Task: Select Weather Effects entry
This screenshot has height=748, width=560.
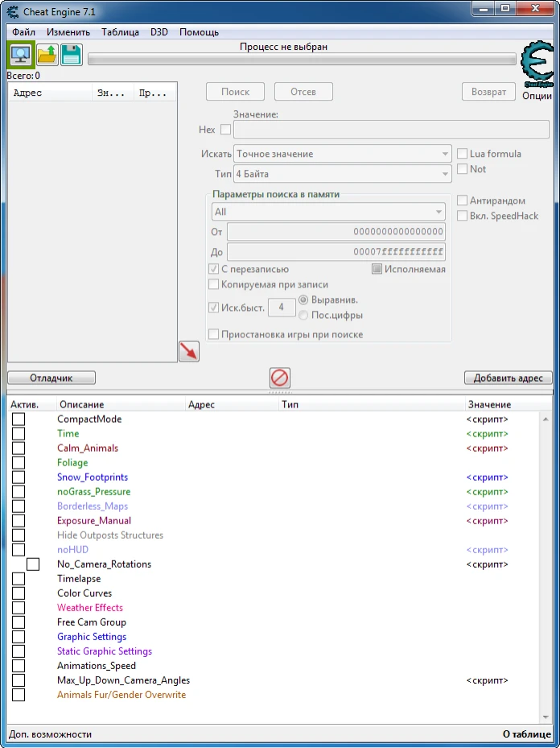Action: 90,607
